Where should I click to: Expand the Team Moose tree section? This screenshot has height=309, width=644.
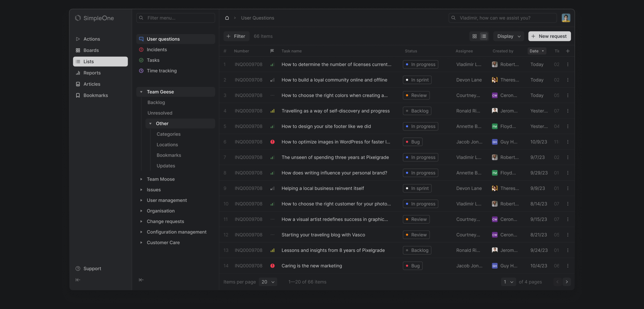141,179
